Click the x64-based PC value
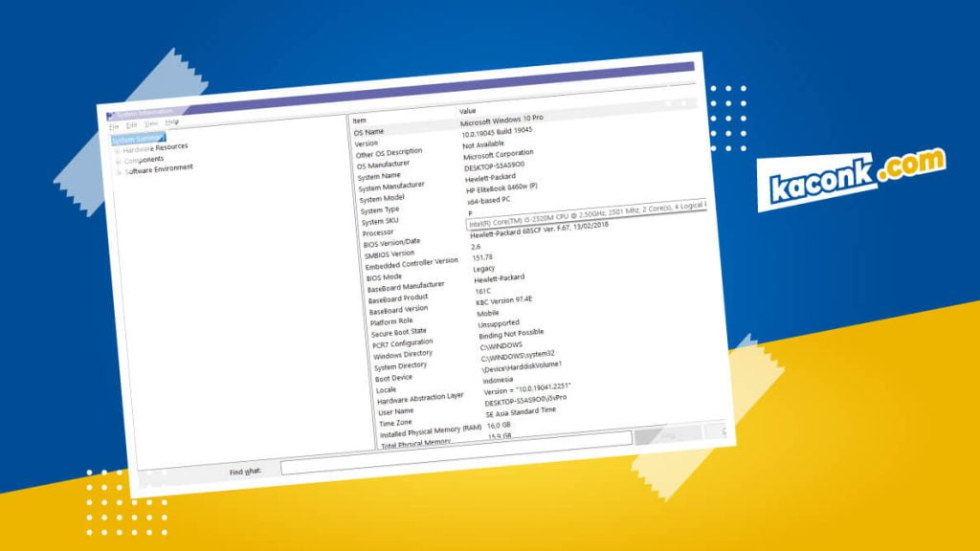 point(489,201)
